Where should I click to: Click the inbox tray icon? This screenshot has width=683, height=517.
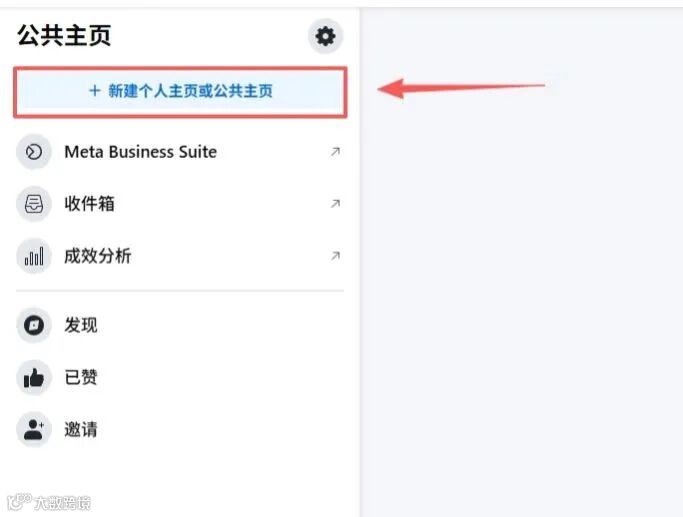(x=34, y=204)
